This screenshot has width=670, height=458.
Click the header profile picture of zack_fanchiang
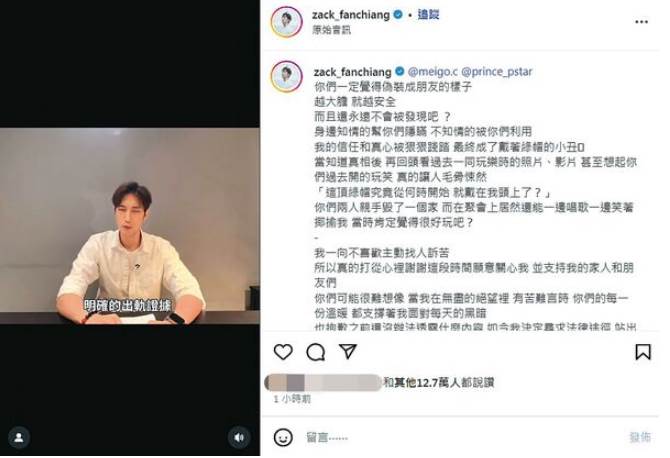point(286,21)
